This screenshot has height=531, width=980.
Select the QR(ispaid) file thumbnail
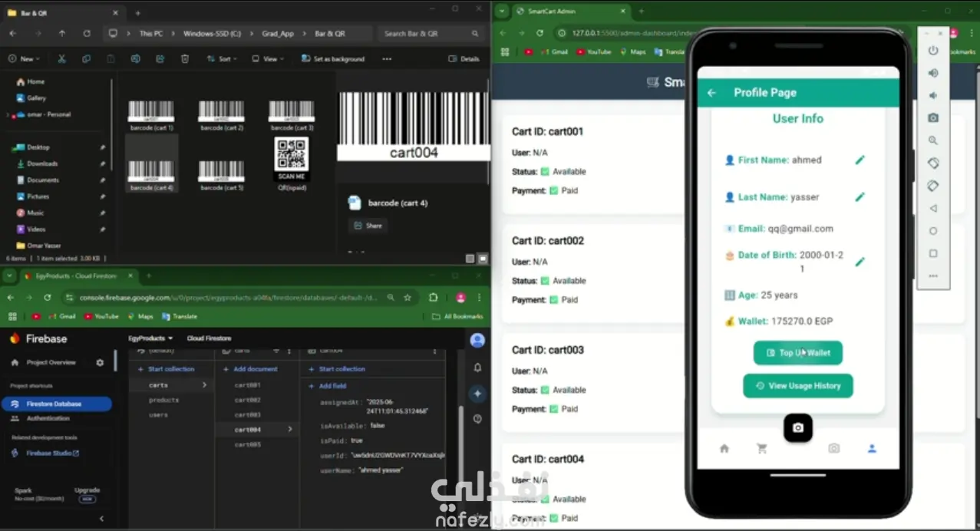point(292,164)
